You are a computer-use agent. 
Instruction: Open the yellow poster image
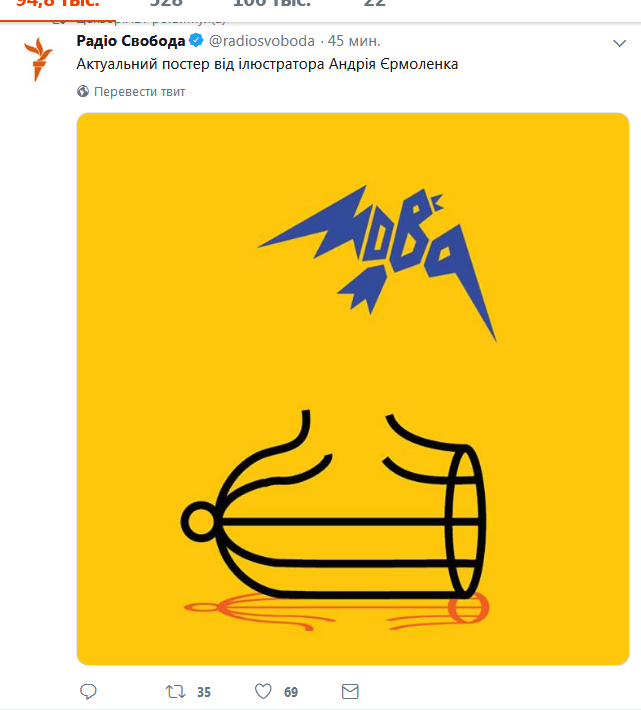tap(353, 389)
